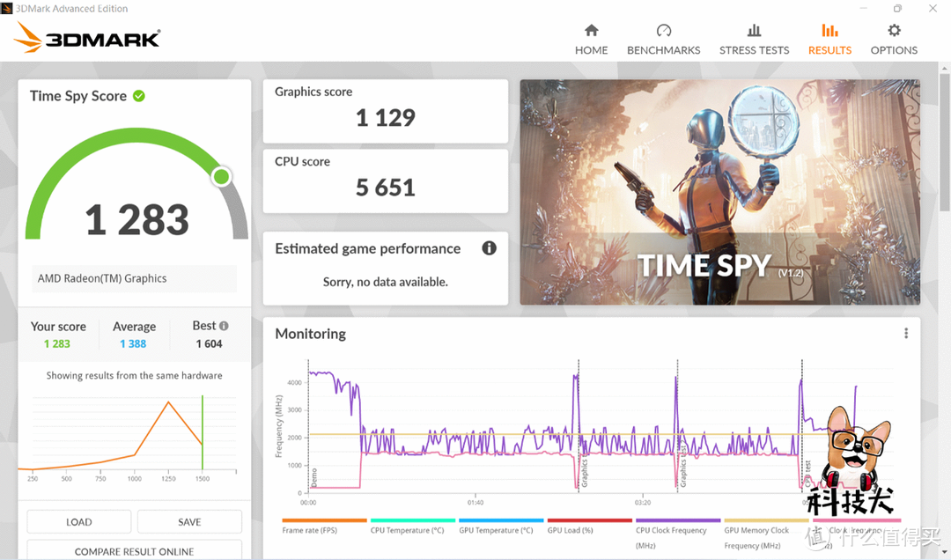The width and height of the screenshot is (951, 560).
Task: Toggle GPU Temperature legend series
Action: 496,530
